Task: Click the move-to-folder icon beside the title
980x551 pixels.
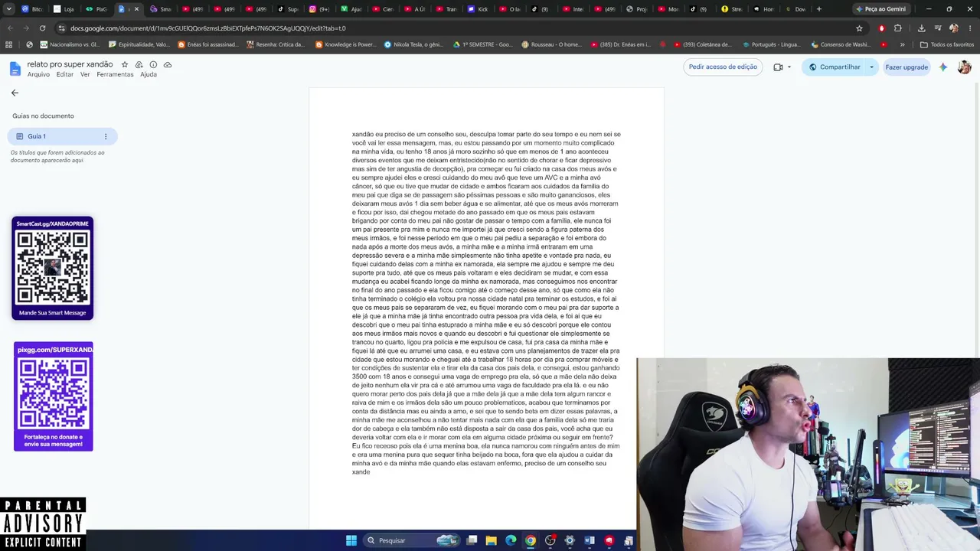Action: pyautogui.click(x=139, y=65)
